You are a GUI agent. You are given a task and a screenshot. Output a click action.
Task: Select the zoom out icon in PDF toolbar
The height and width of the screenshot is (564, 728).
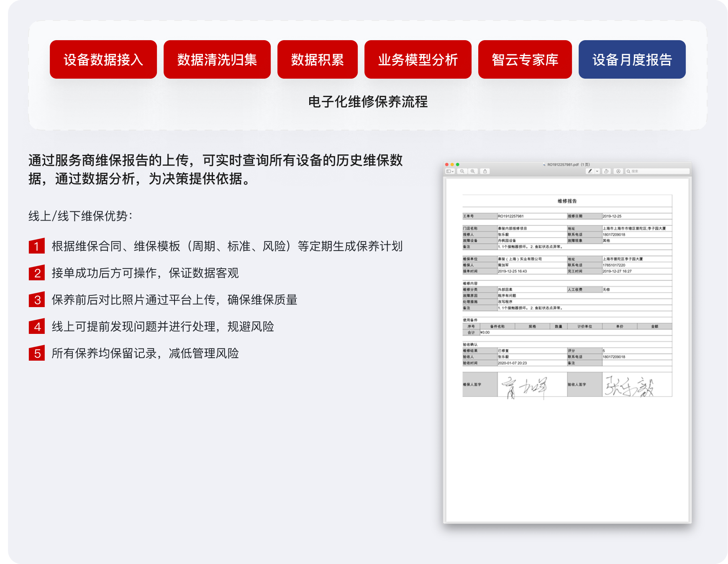(x=462, y=171)
